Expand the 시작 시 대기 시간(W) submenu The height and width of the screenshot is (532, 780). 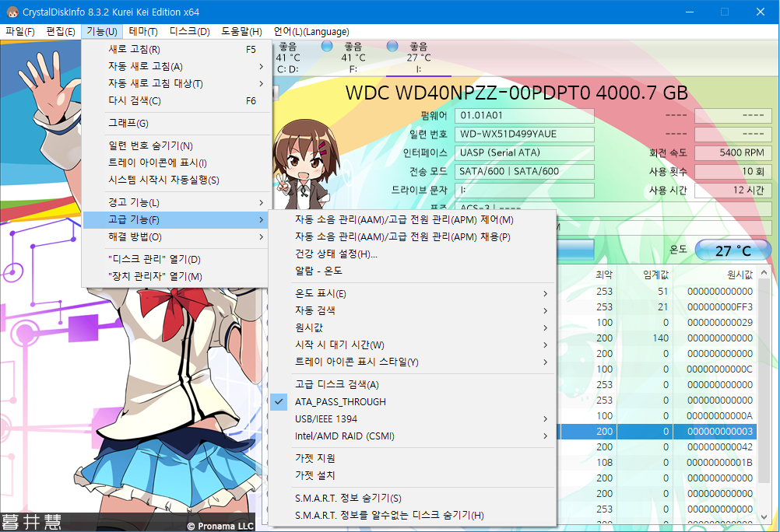412,345
